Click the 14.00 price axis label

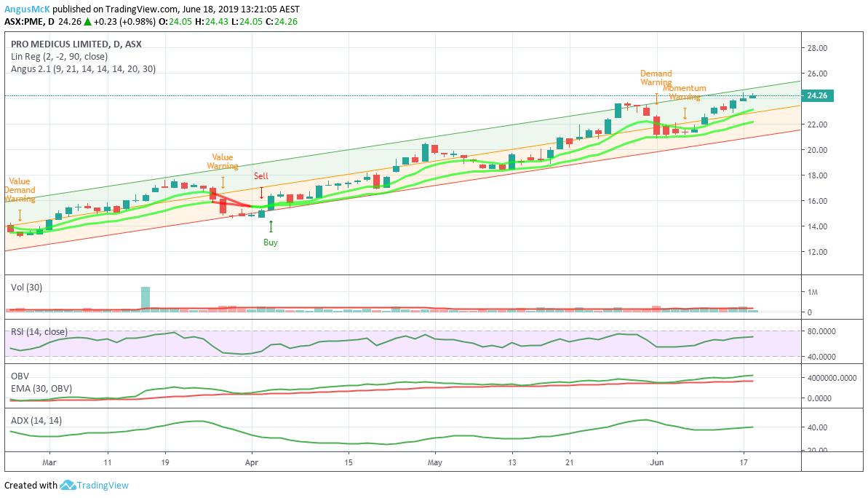coord(817,226)
